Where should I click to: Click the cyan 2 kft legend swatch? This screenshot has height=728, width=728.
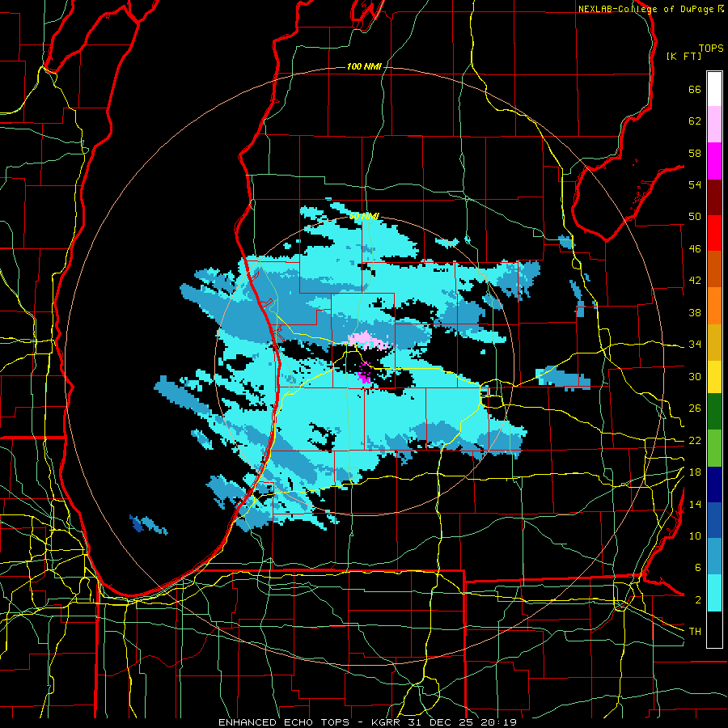click(714, 593)
